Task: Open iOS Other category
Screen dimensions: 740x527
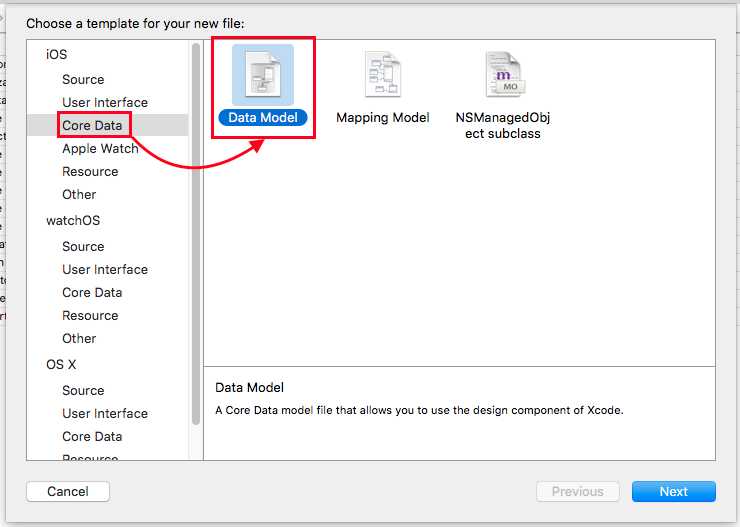Action: coord(79,194)
